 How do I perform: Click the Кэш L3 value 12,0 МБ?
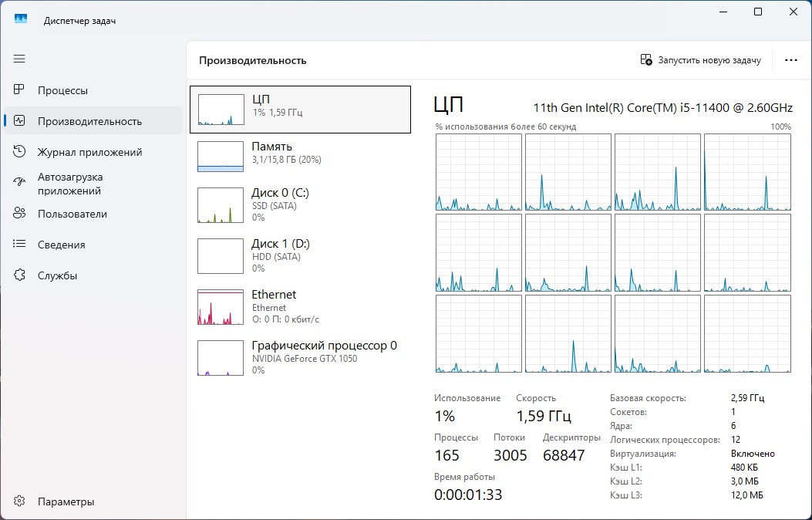746,495
